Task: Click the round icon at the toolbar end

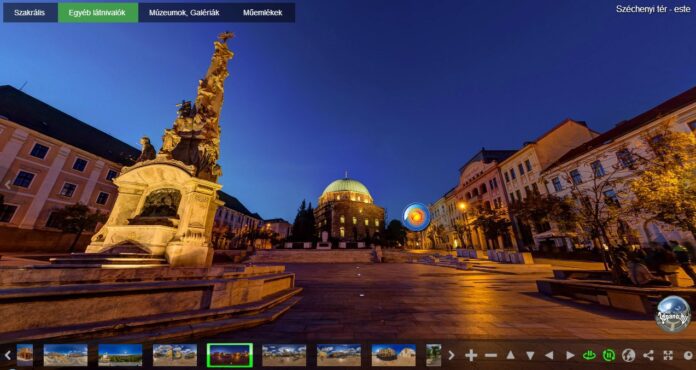Action: click(688, 355)
